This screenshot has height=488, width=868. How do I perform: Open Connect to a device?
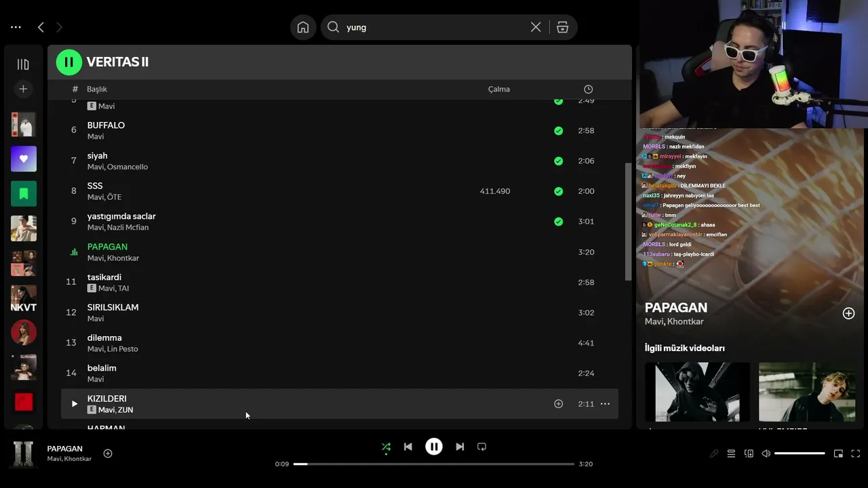tap(749, 453)
